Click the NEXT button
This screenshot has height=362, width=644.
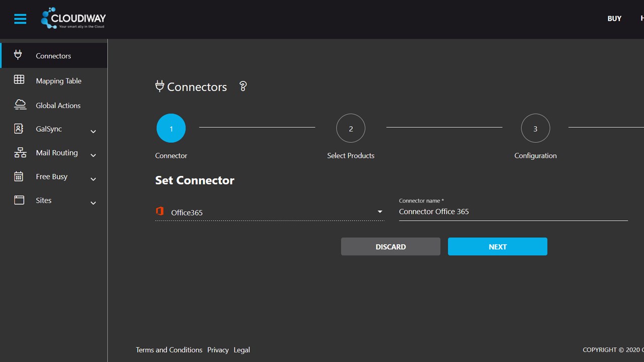click(497, 246)
